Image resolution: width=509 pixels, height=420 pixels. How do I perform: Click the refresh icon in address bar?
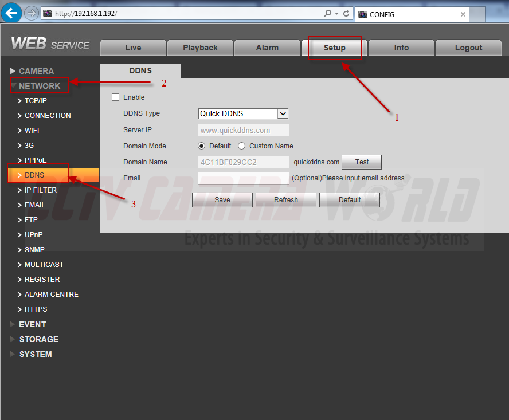[x=346, y=13]
